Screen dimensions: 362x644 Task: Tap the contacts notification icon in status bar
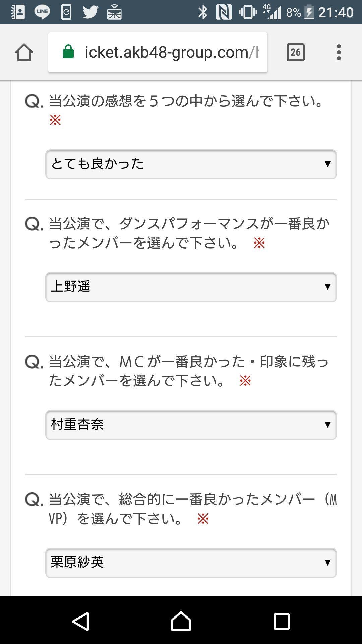[x=18, y=12]
